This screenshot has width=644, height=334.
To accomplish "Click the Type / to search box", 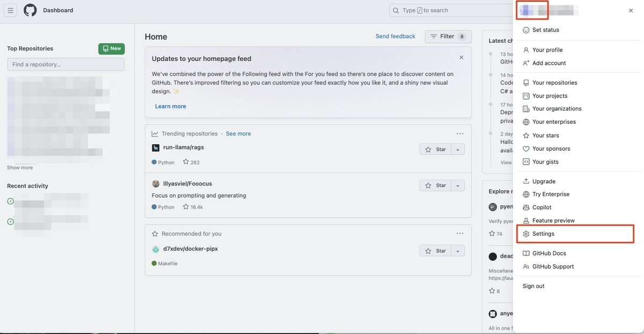I will [x=451, y=10].
